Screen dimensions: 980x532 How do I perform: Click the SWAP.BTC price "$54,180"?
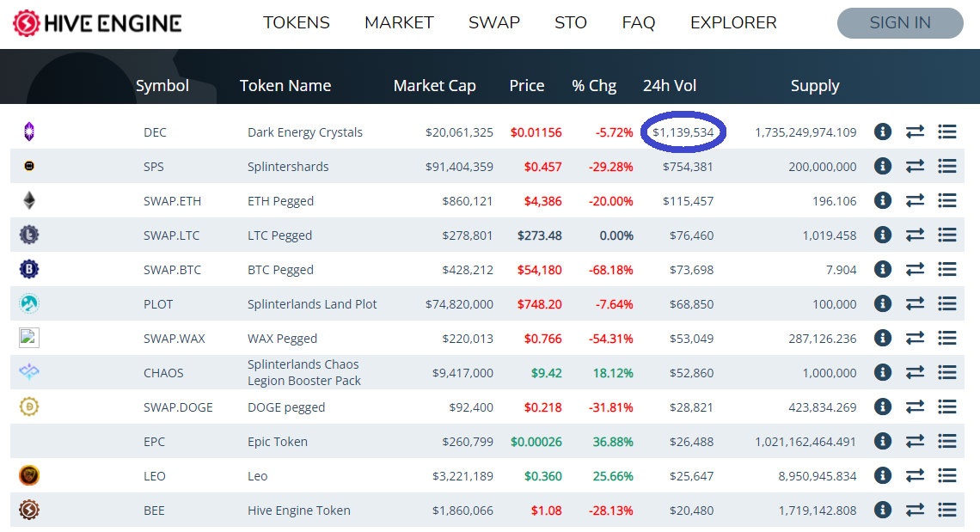pyautogui.click(x=539, y=270)
